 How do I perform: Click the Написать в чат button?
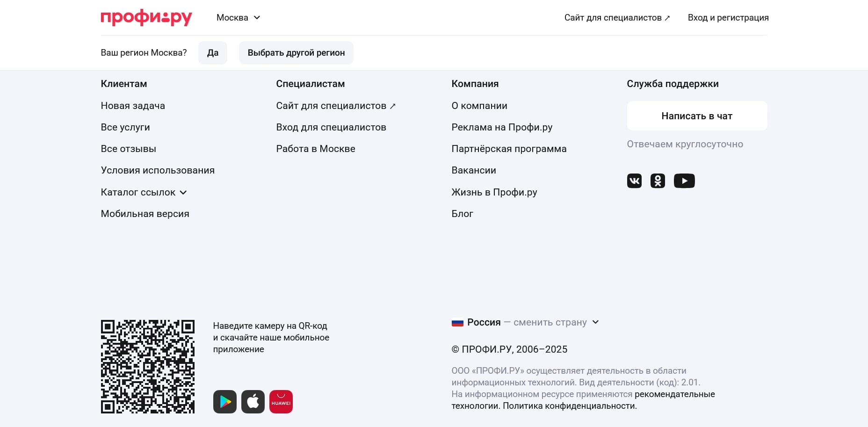click(696, 116)
